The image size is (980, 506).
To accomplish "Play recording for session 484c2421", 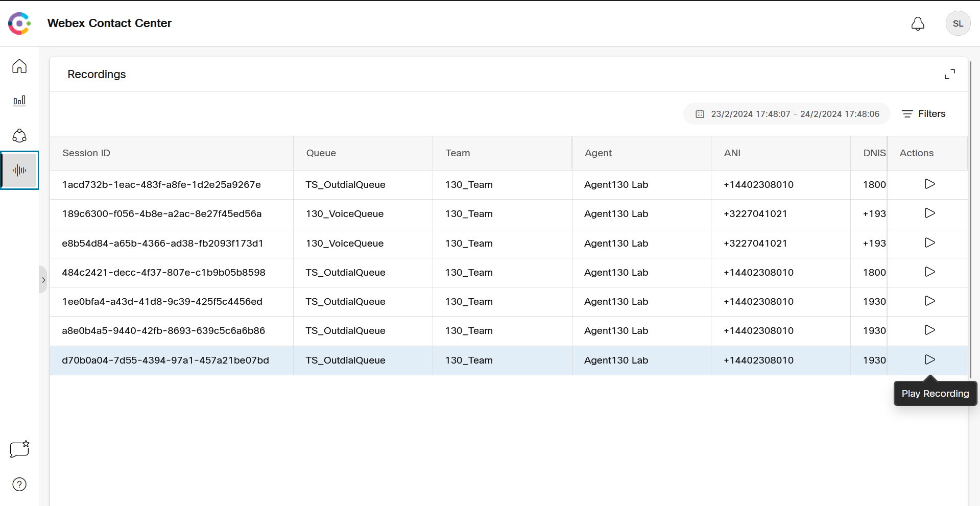I will [929, 272].
